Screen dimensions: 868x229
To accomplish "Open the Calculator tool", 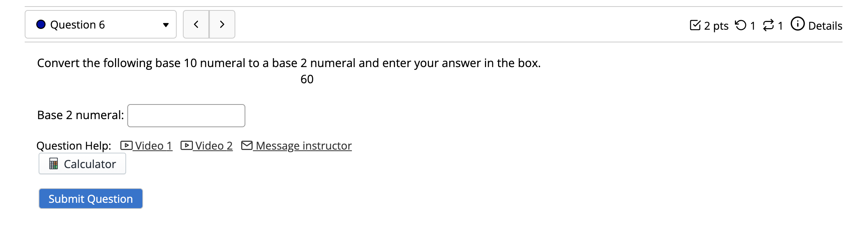I will coord(82,163).
